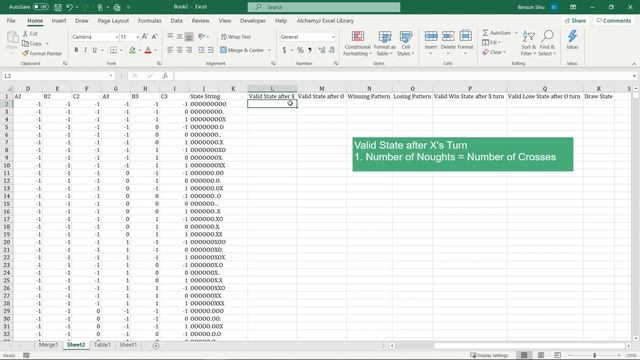Image resolution: width=640 pixels, height=360 pixels.
Task: Open the General number format dropdown
Action: pyautogui.click(x=333, y=37)
